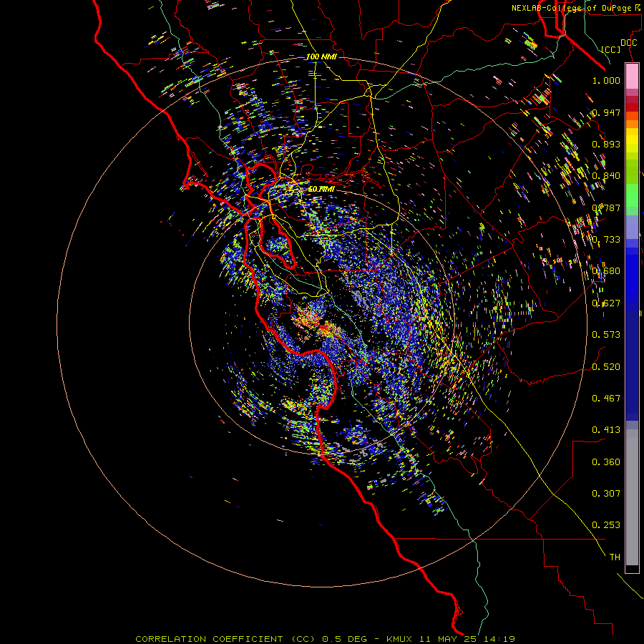644x644 pixels.
Task: Pick the lavender color bar segment
Action: 632,227
